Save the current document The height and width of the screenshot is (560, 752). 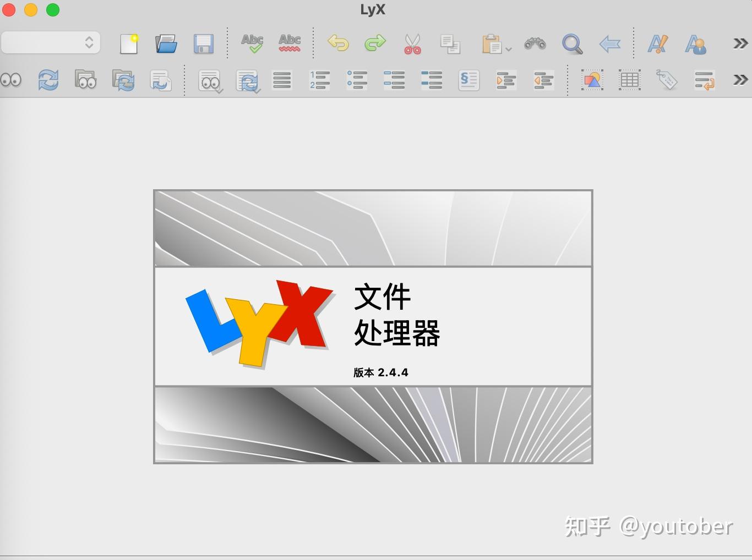204,43
